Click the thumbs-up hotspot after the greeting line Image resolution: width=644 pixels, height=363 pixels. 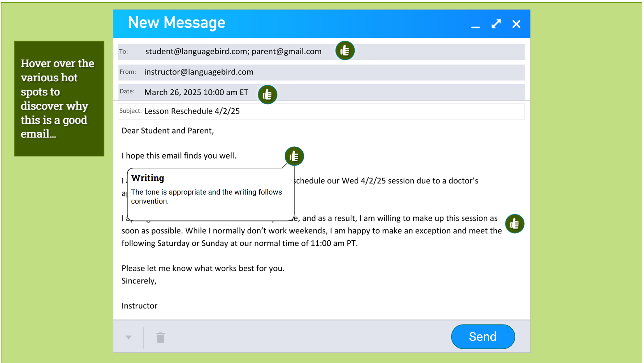[x=294, y=156]
